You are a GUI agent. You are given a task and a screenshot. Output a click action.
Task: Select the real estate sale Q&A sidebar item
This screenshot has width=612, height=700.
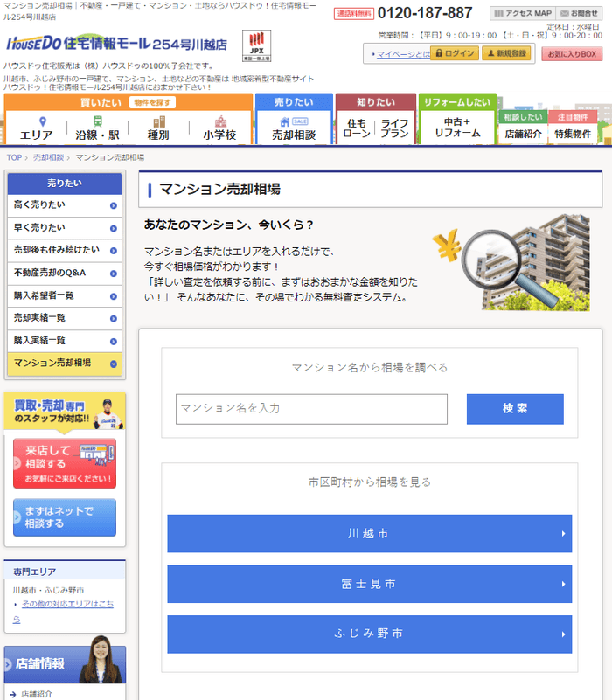point(64,273)
